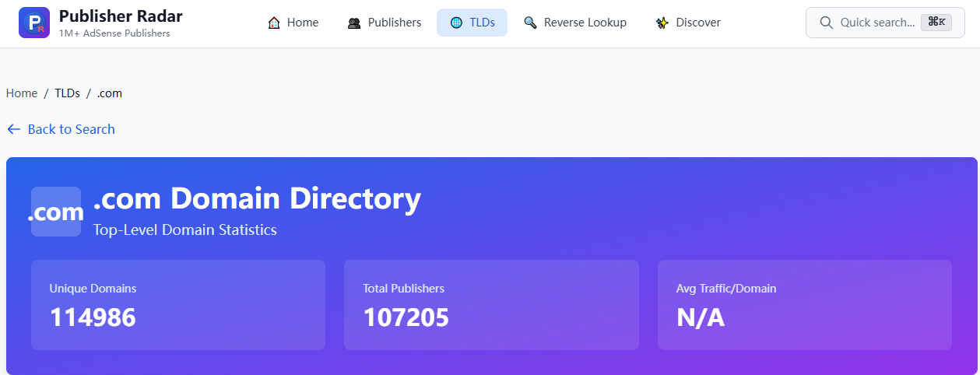The width and height of the screenshot is (980, 375).
Task: Click the Discover sparkle icon
Action: coord(662,23)
